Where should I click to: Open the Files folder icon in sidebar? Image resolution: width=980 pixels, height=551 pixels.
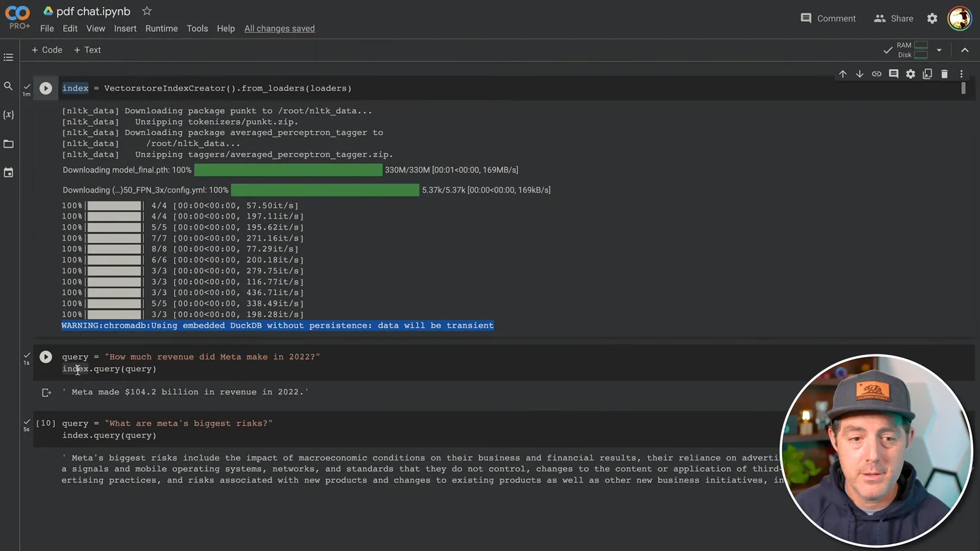click(8, 144)
